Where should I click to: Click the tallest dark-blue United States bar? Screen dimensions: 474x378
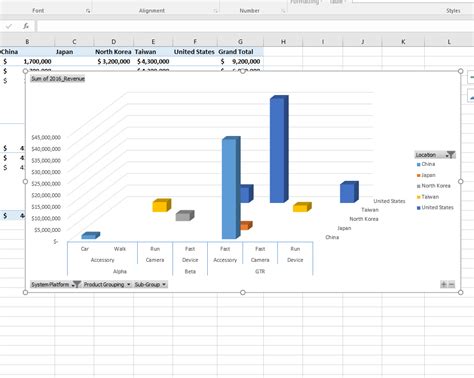tap(279, 149)
